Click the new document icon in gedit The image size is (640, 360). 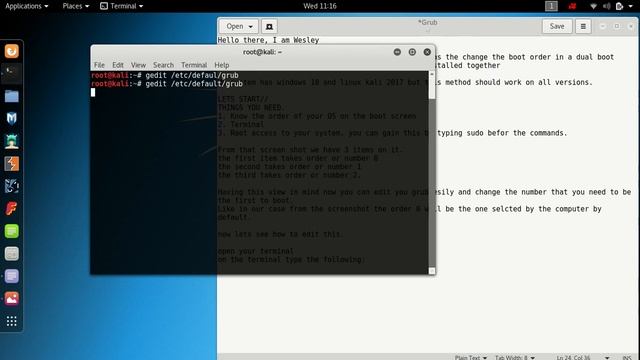pyautogui.click(x=269, y=27)
